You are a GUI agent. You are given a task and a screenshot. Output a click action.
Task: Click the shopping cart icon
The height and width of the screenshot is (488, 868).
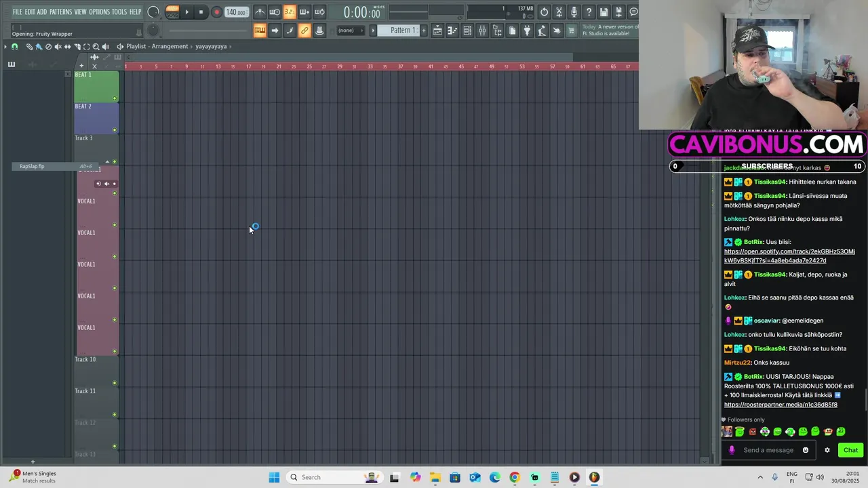tap(572, 30)
